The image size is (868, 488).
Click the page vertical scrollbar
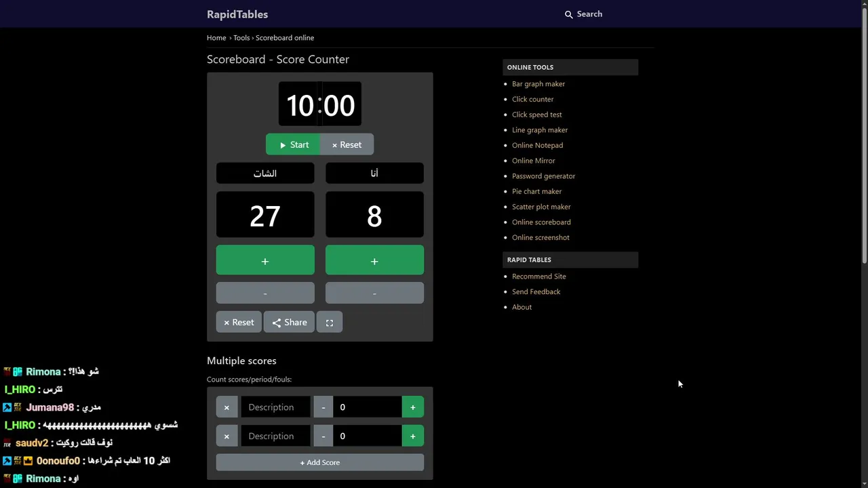point(864,136)
